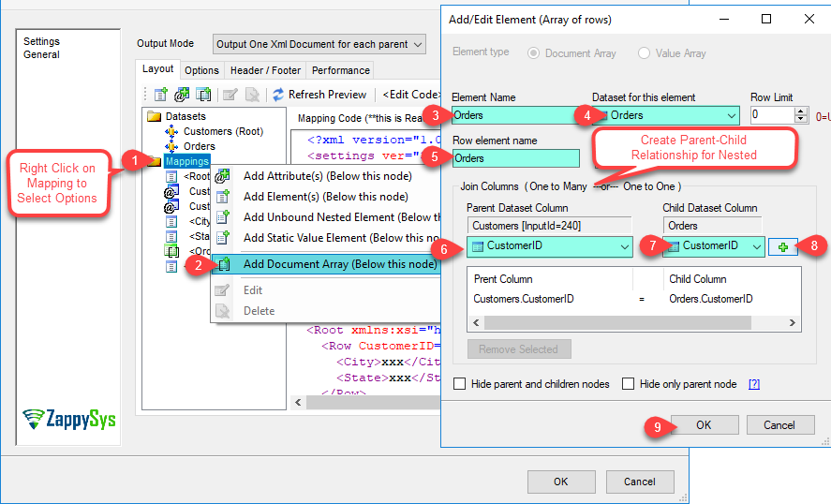Open the Child Dataset Column CustomerID dropdown
This screenshot has width=831, height=504.
[757, 246]
